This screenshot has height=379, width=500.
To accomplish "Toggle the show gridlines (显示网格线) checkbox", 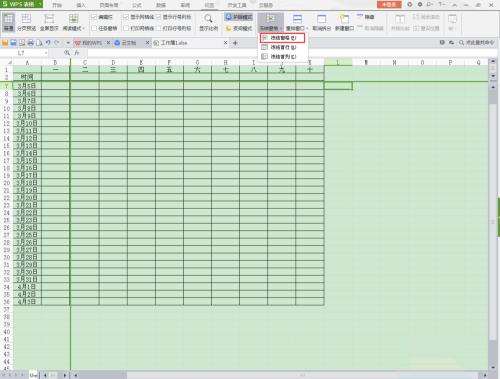I will pyautogui.click(x=126, y=17).
